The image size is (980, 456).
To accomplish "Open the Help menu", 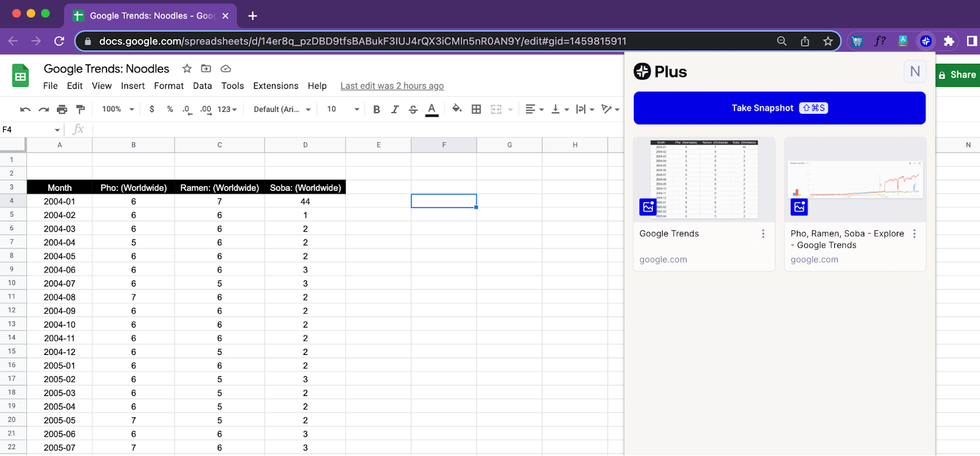I will click(317, 86).
